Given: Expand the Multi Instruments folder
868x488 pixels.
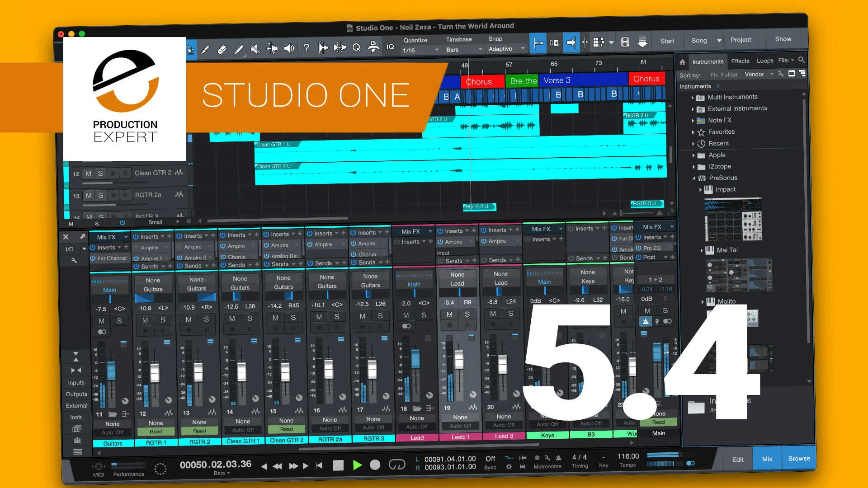Looking at the screenshot, I should [x=693, y=98].
